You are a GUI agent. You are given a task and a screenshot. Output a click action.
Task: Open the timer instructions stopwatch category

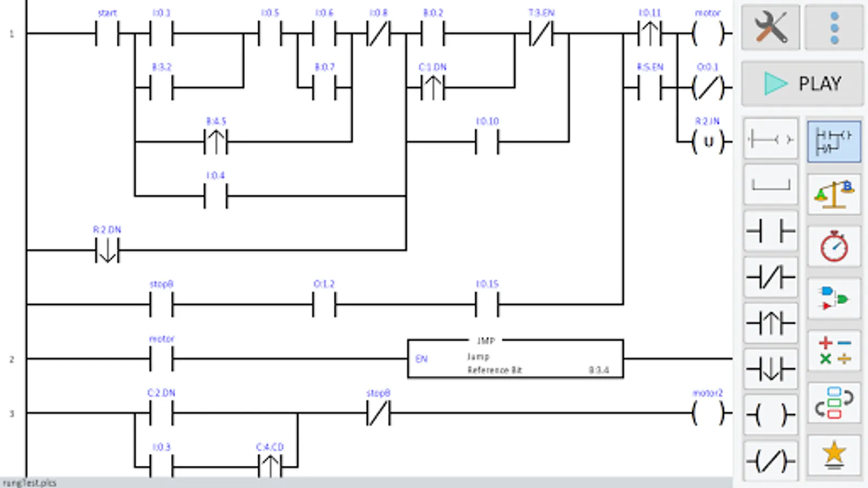[834, 246]
